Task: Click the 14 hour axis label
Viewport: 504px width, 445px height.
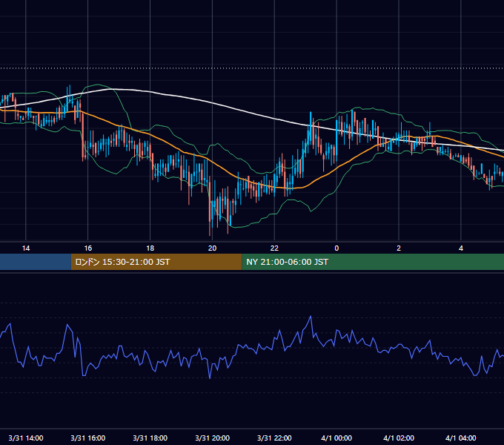Action: [x=26, y=248]
